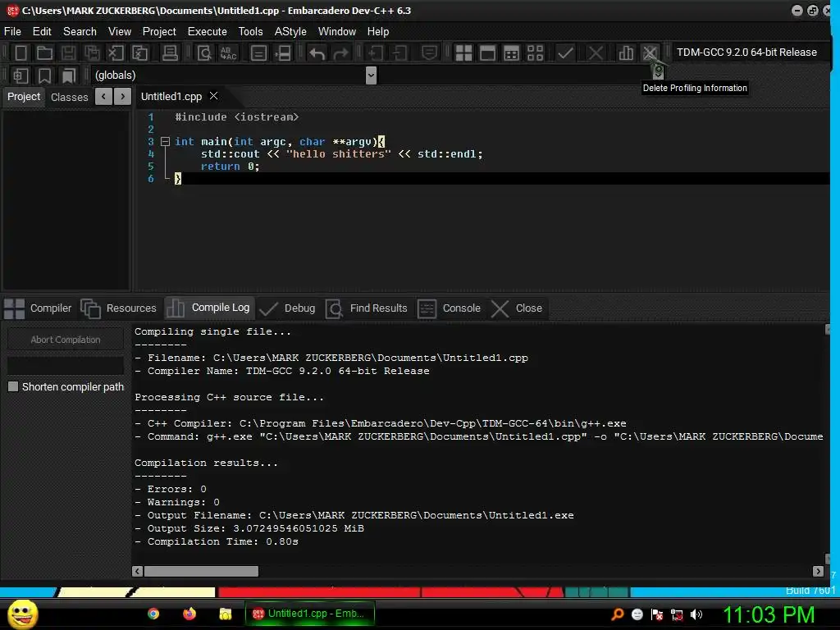Click the Compile and Run icon
The height and width of the screenshot is (630, 840).
(512, 52)
